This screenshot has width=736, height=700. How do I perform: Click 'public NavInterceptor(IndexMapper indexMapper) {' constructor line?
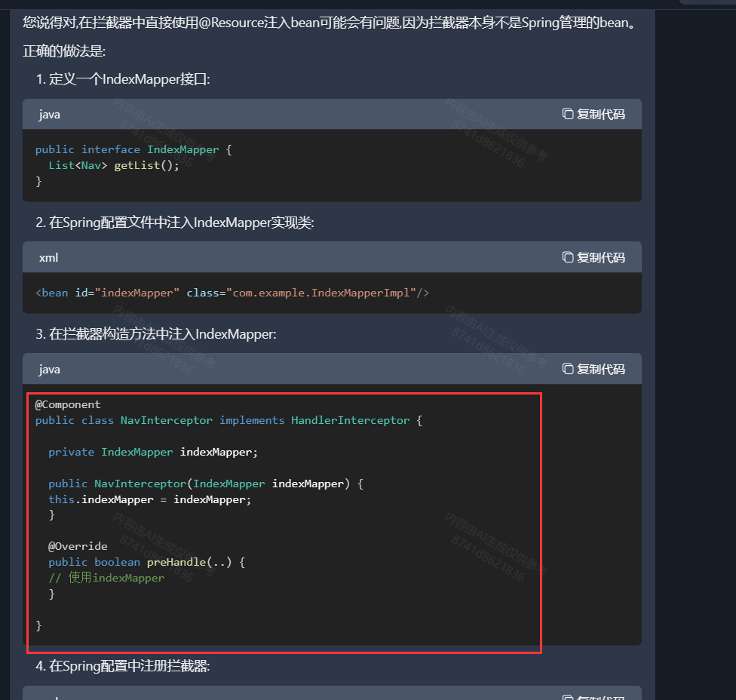click(x=206, y=484)
